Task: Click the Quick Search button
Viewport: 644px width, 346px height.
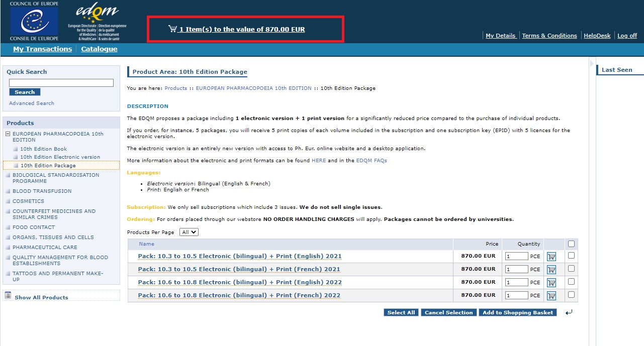Action: point(25,92)
